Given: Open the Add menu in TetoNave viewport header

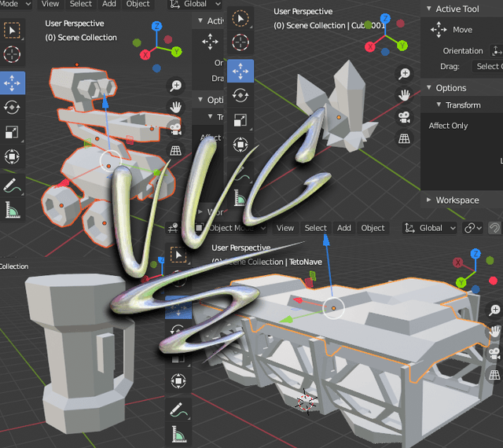Looking at the screenshot, I should [x=344, y=228].
